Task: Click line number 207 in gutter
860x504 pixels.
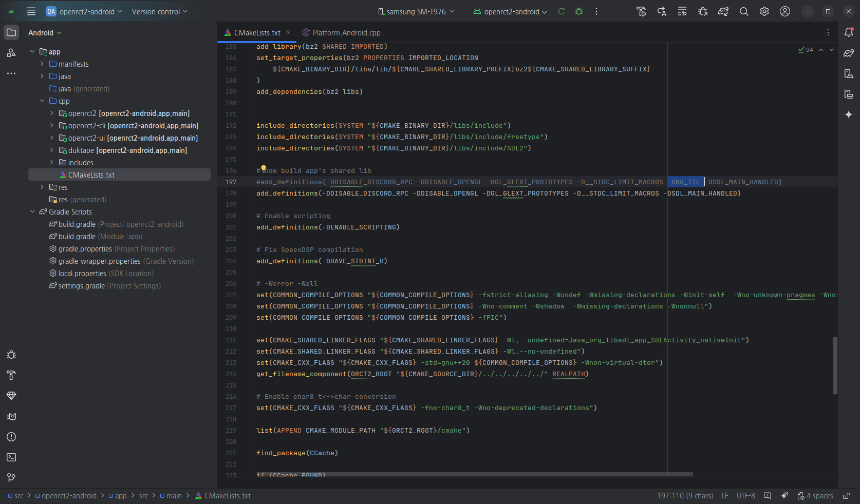Action: pyautogui.click(x=231, y=295)
